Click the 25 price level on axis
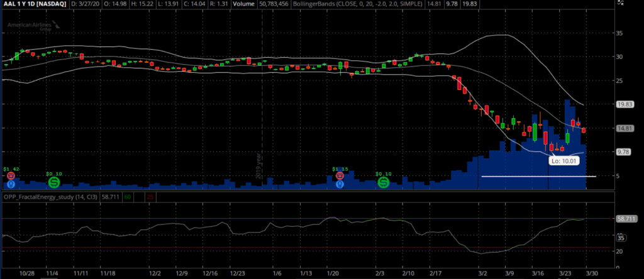The width and height of the screenshot is (644, 279). (x=621, y=81)
